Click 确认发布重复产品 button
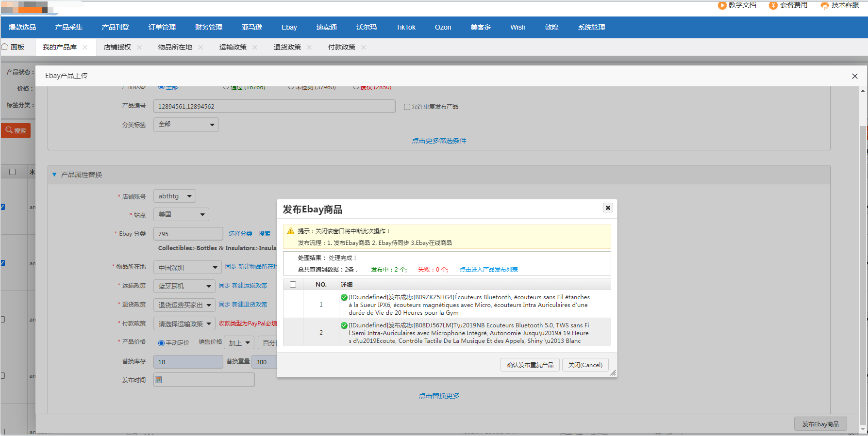Viewport: 868px width, 436px height. coord(530,365)
